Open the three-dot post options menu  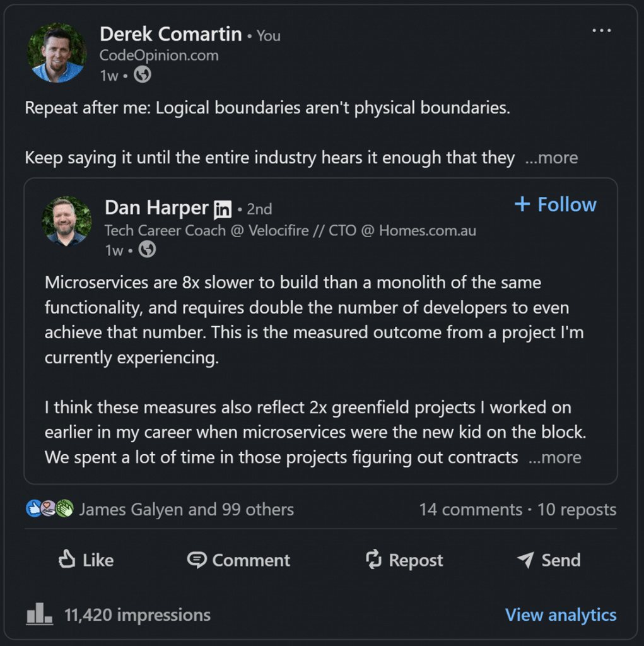[601, 31]
